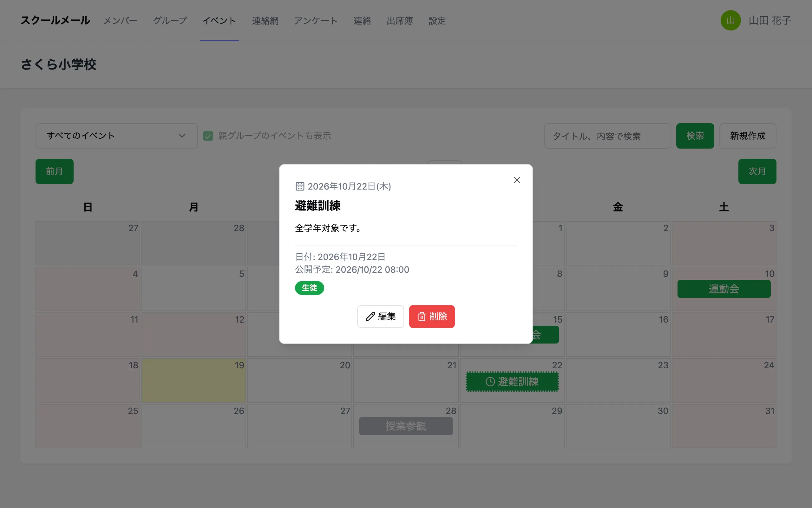Viewport: 812px width, 508px height.
Task: Select calendar day 2
Action: [618, 243]
